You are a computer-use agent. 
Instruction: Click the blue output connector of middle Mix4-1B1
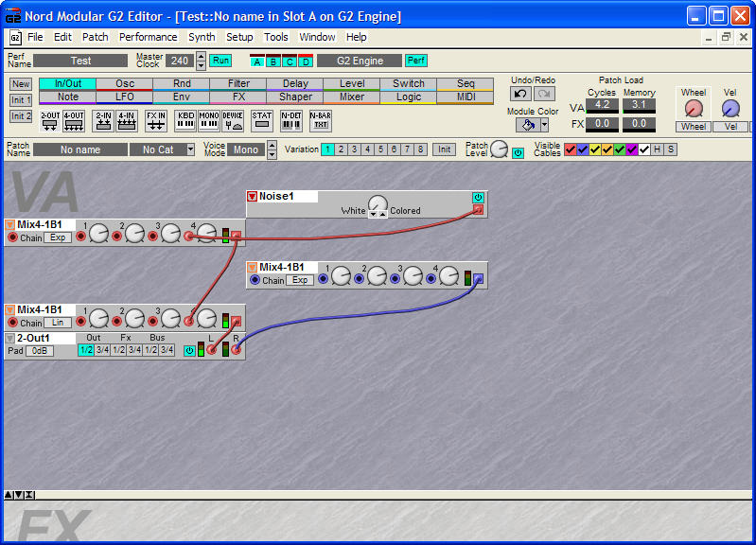pyautogui.click(x=477, y=278)
